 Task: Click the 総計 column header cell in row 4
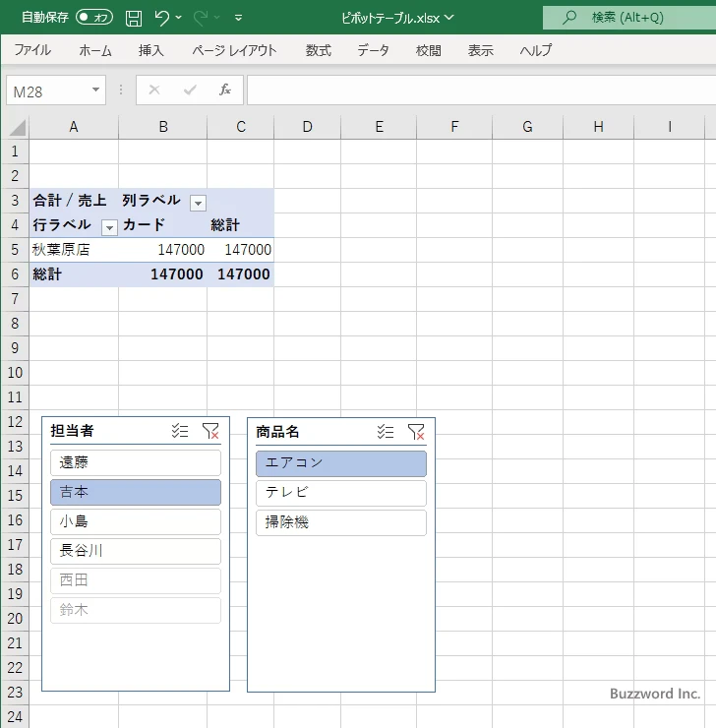240,225
